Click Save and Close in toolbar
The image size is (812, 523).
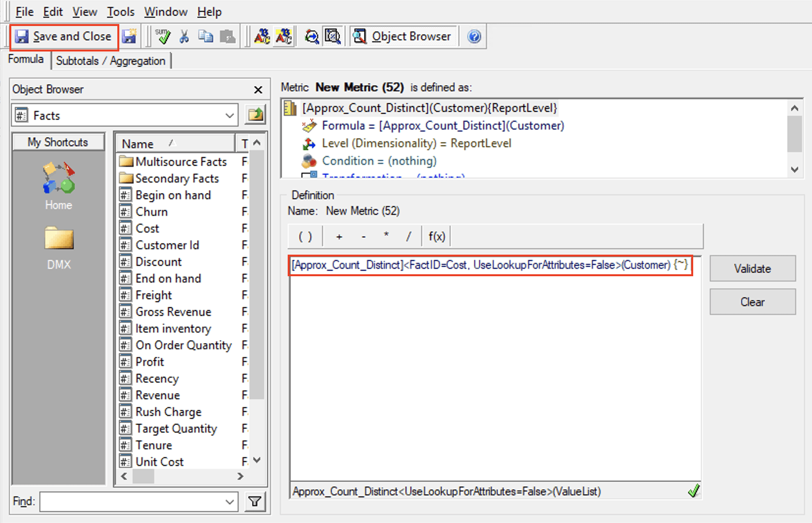[x=64, y=37]
